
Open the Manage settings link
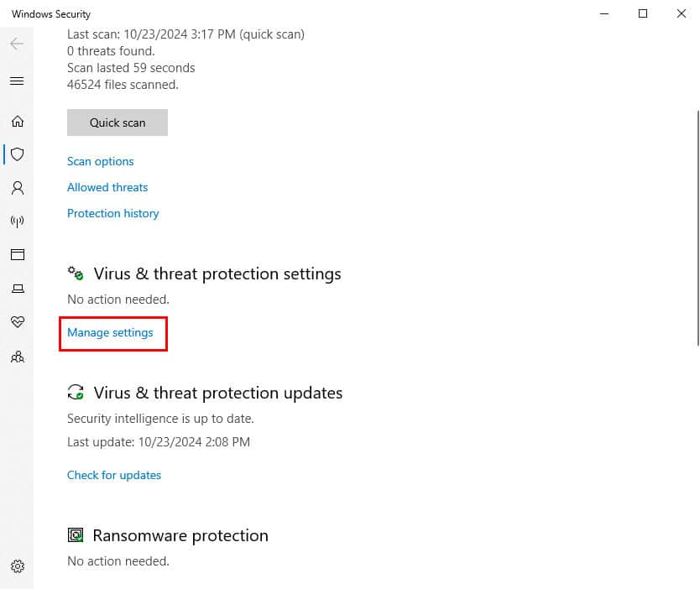[110, 333]
